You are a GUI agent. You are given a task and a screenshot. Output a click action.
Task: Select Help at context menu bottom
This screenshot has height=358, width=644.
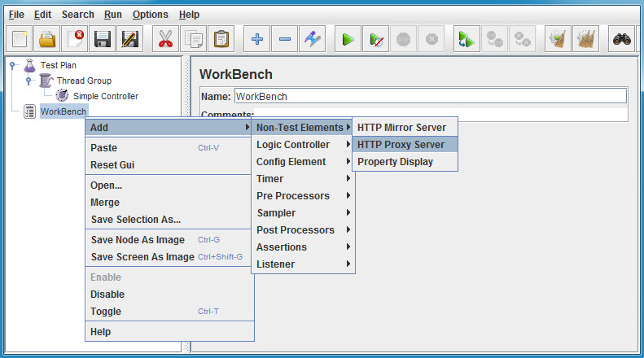(169, 332)
